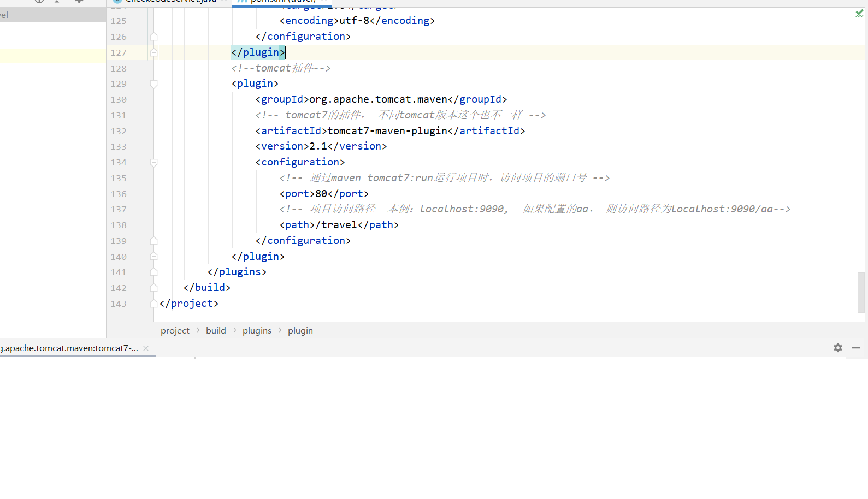Image resolution: width=868 pixels, height=499 pixels.
Task: Click the <plugin> opening tag on line 129
Action: 255,84
